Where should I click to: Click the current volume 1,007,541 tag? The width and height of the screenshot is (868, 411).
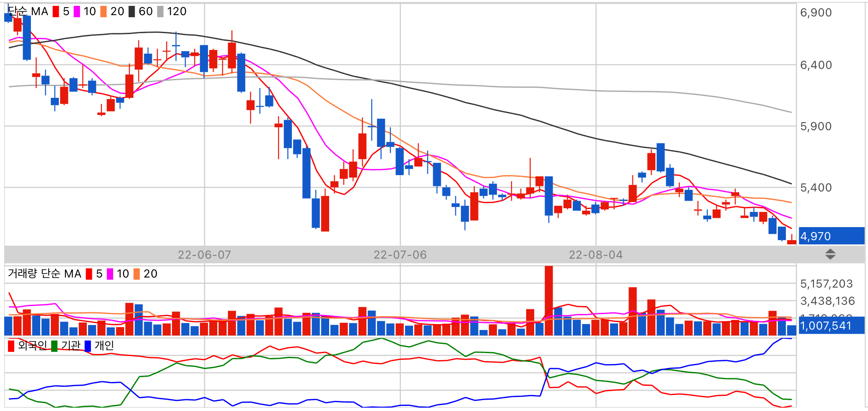click(x=832, y=326)
